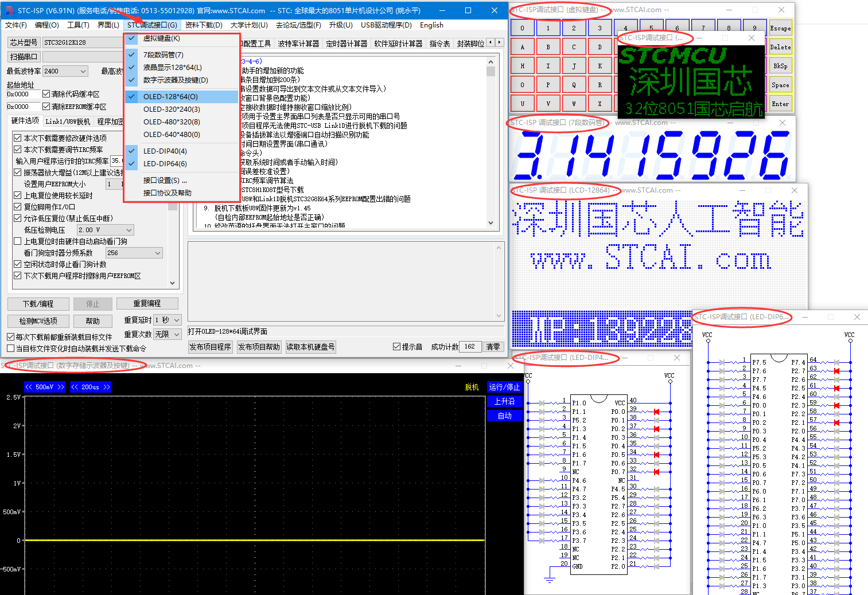Viewport: 868px width, 595px height.
Task: Toggle 本次下载需要调节IRC频率 checkbox
Action: (18, 150)
